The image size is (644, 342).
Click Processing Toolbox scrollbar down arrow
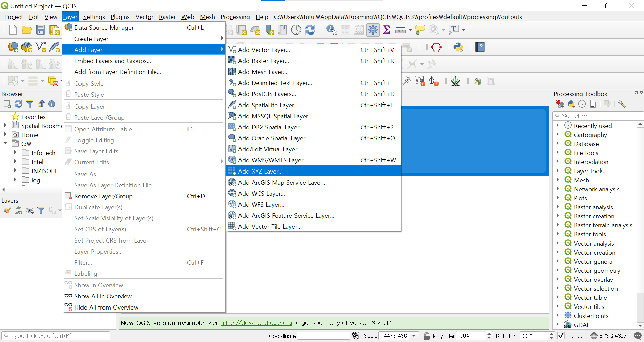tap(640, 325)
